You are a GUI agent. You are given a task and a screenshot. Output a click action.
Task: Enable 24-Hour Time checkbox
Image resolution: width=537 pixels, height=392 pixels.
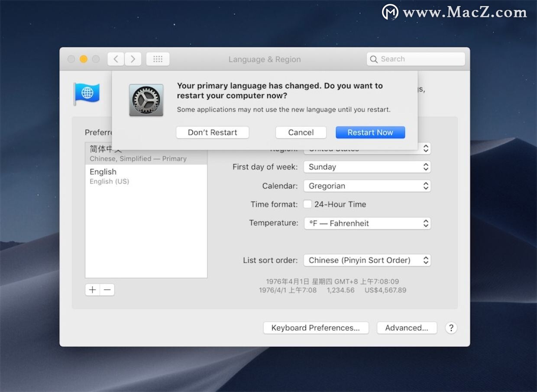(307, 204)
